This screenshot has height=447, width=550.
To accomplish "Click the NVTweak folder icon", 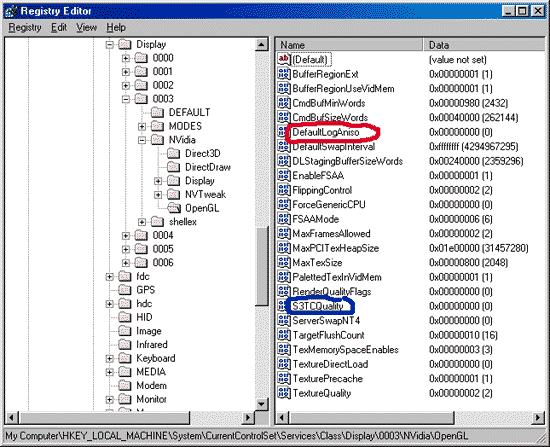I will tap(174, 194).
